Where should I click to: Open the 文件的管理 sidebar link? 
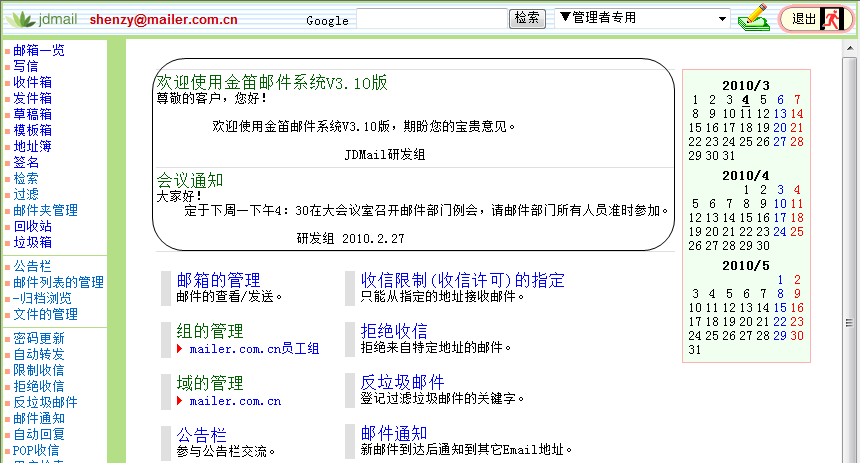pyautogui.click(x=46, y=314)
